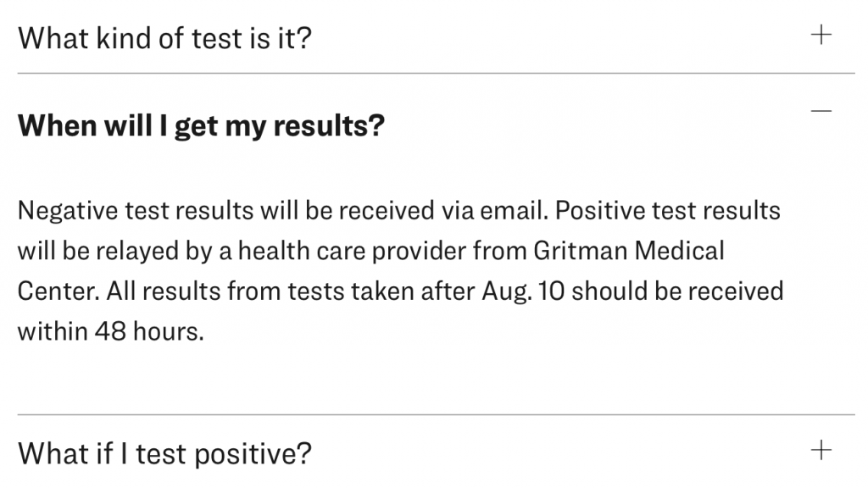Viewport: 868px width, 488px height.
Task: Click the words "should be received" in the answer
Action: [686, 291]
